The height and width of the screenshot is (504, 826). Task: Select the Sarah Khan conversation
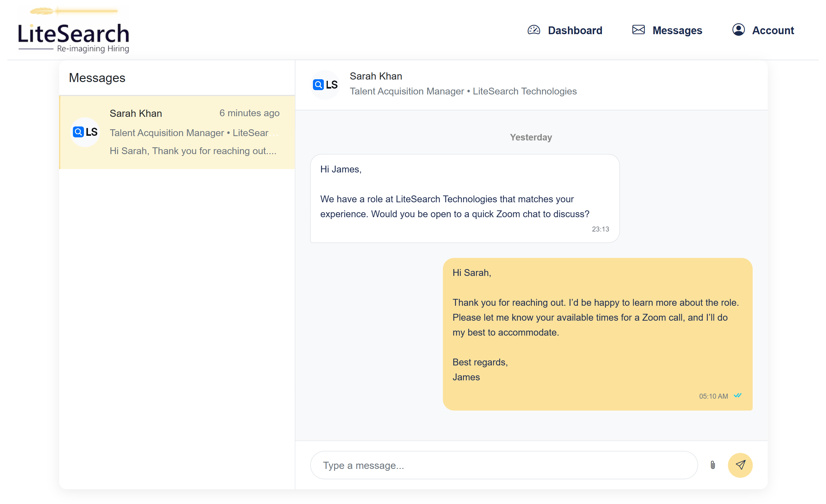pyautogui.click(x=178, y=132)
